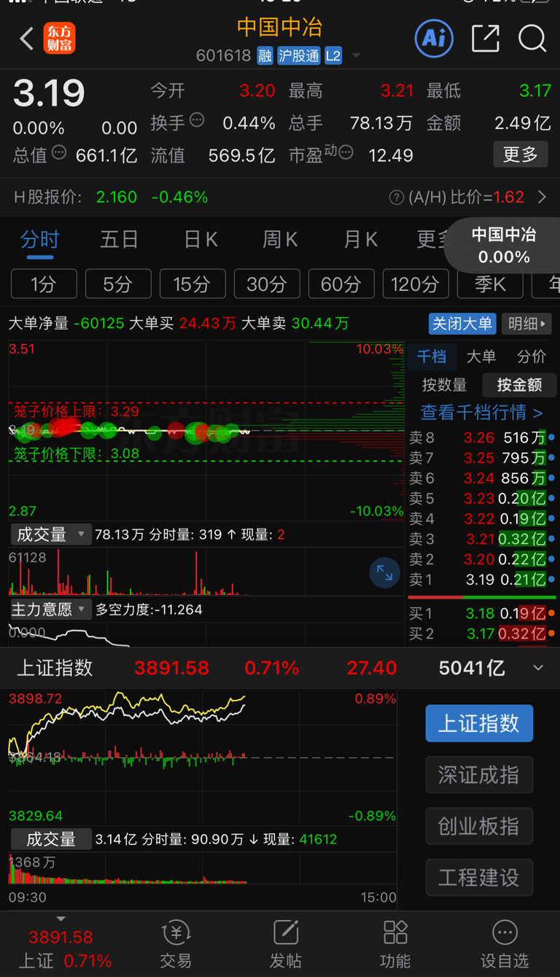Switch order book to 大单
The height and width of the screenshot is (977, 560).
click(481, 357)
